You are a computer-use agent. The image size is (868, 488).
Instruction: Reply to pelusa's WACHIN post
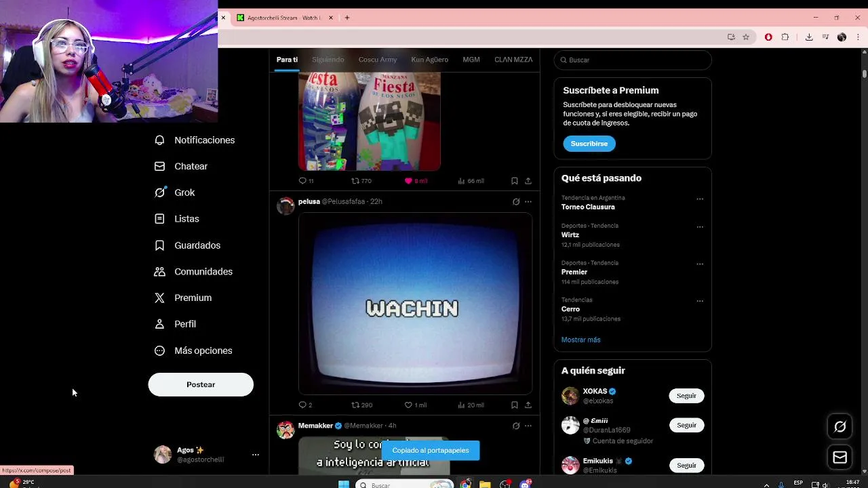[306, 405]
